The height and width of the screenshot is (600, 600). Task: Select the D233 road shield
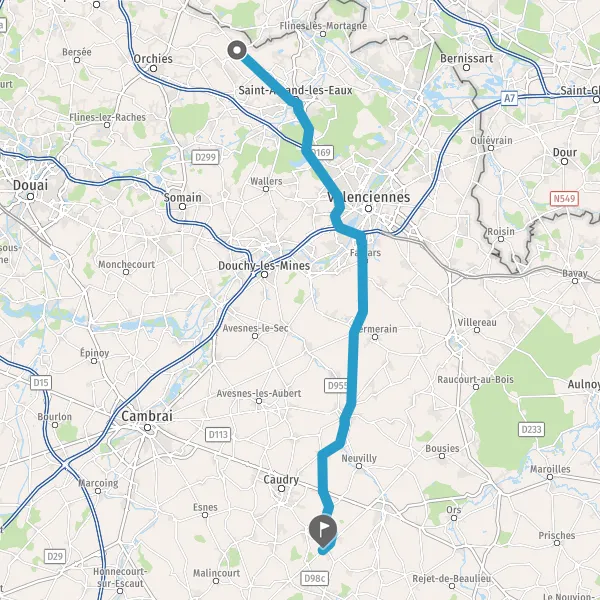click(532, 429)
